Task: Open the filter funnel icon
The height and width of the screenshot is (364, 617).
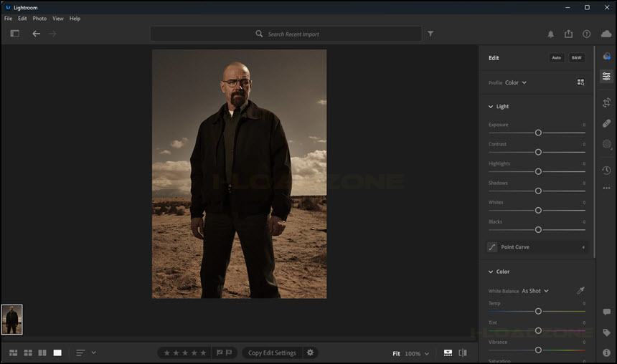Action: pyautogui.click(x=430, y=34)
